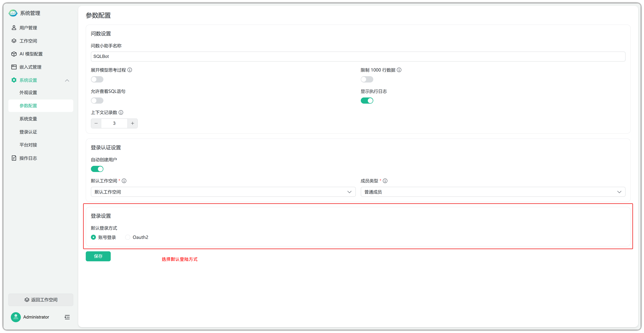Toggle the 限制 1000 行数据 switch
This screenshot has width=644, height=333.
point(367,80)
